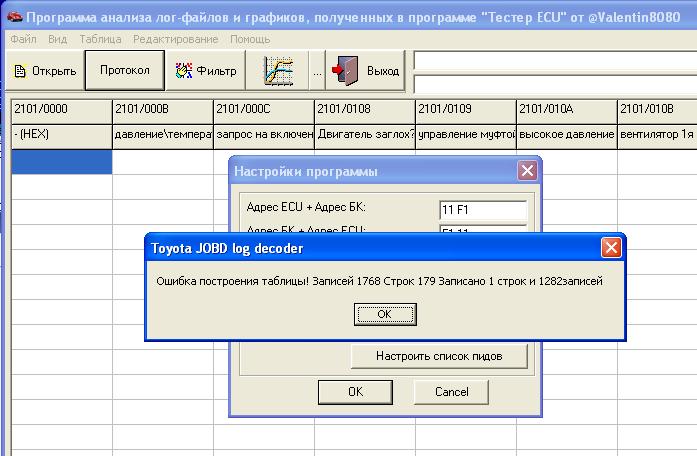
Task: Click the graph chart toolbar icon
Action: tap(278, 71)
